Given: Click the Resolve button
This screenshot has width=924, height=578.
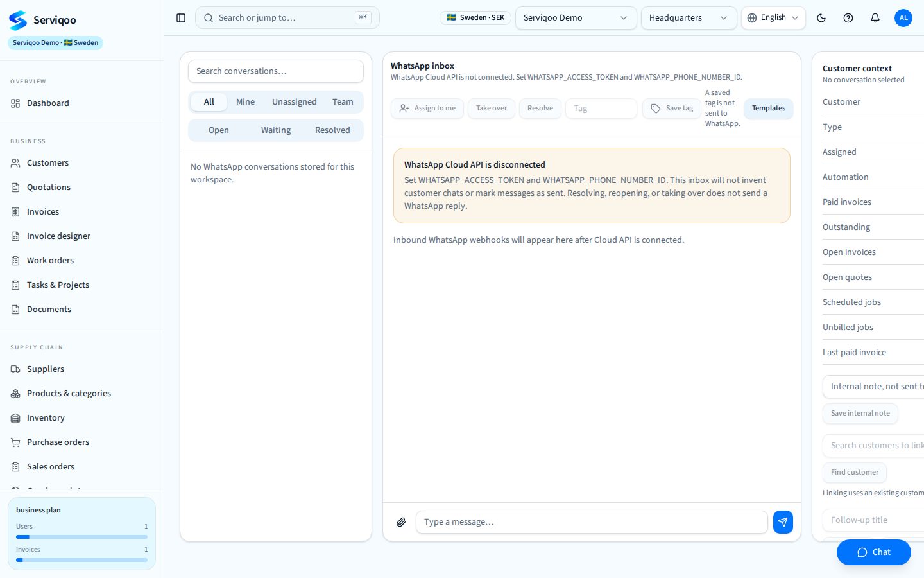Looking at the screenshot, I should coord(540,109).
